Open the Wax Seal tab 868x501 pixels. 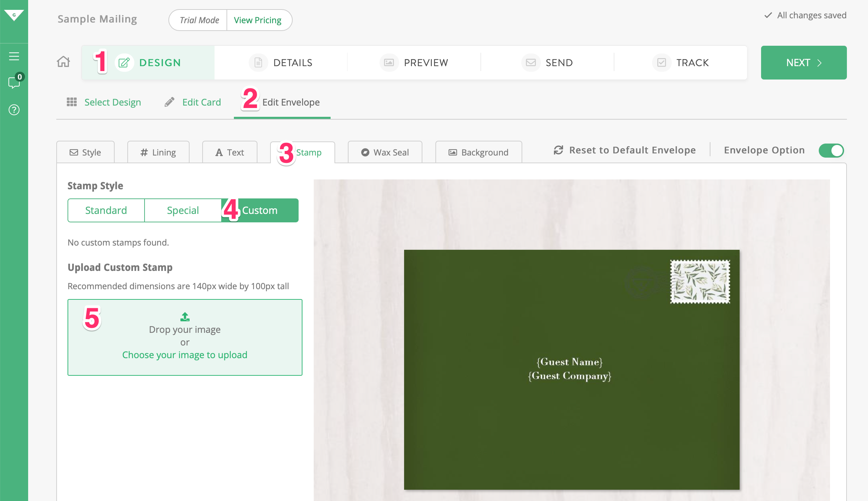tap(385, 152)
